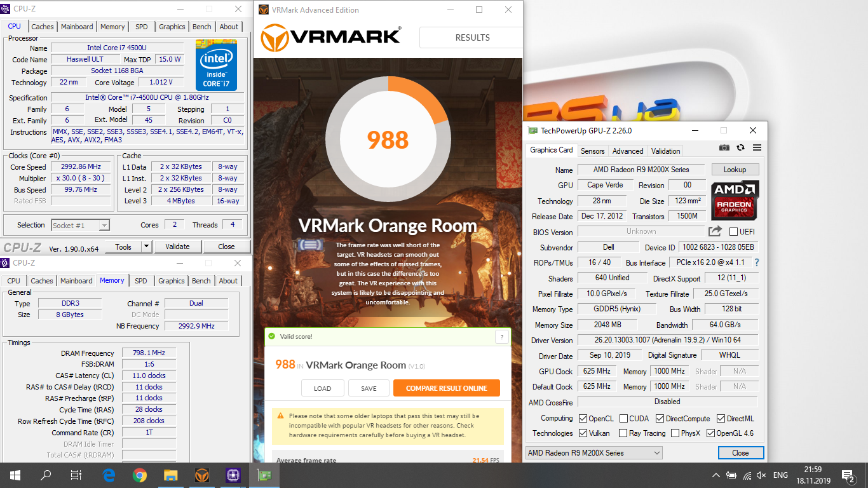Open the GPU selection dropdown in GPU-Z

tap(594, 453)
